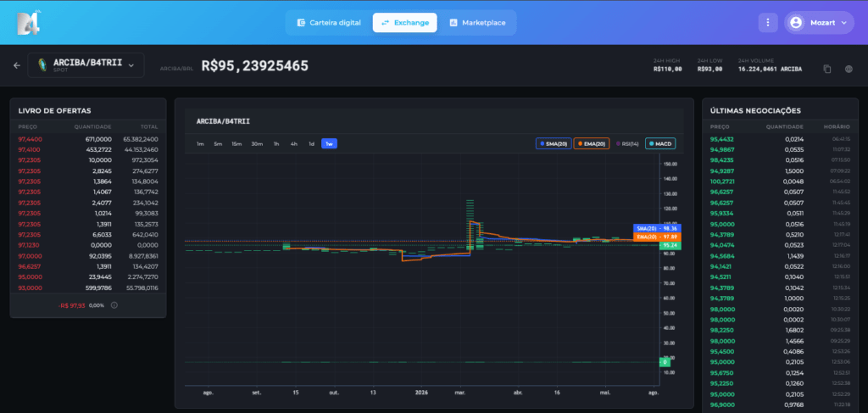868x413 pixels.
Task: Click the green 95.24 price axis label
Action: pos(670,246)
